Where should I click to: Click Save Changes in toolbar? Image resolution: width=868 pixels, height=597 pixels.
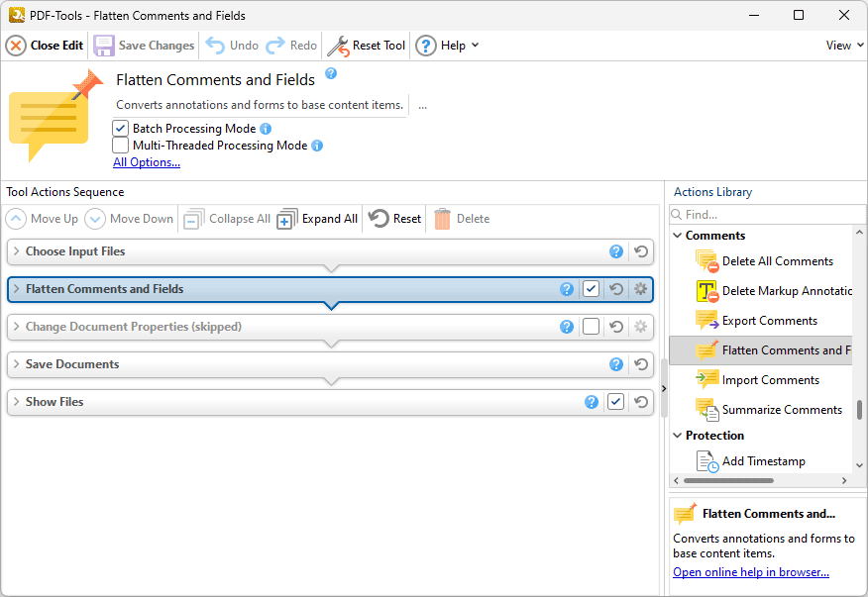tap(144, 46)
